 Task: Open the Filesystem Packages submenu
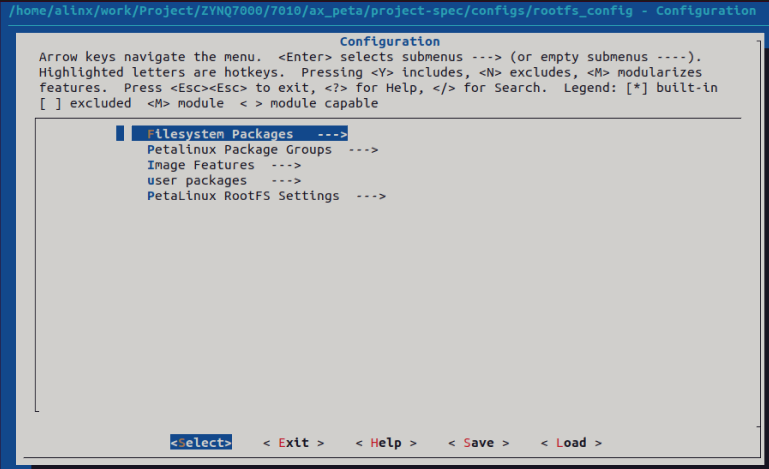click(239, 134)
